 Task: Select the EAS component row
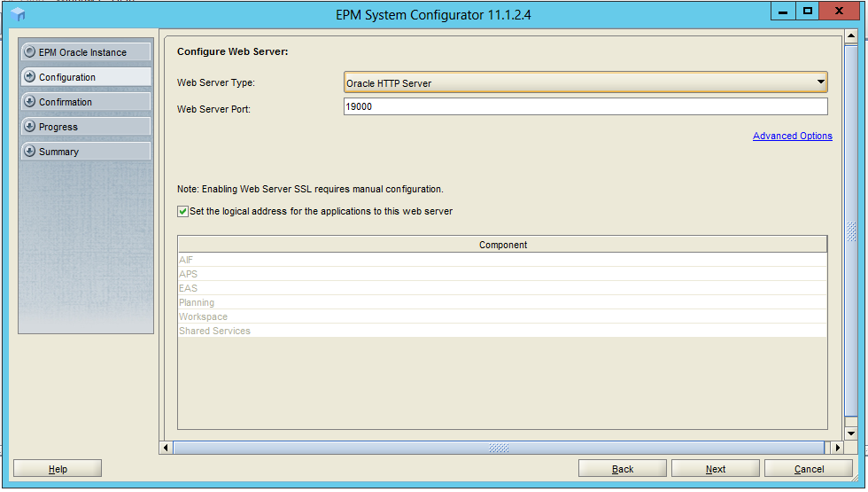click(503, 288)
